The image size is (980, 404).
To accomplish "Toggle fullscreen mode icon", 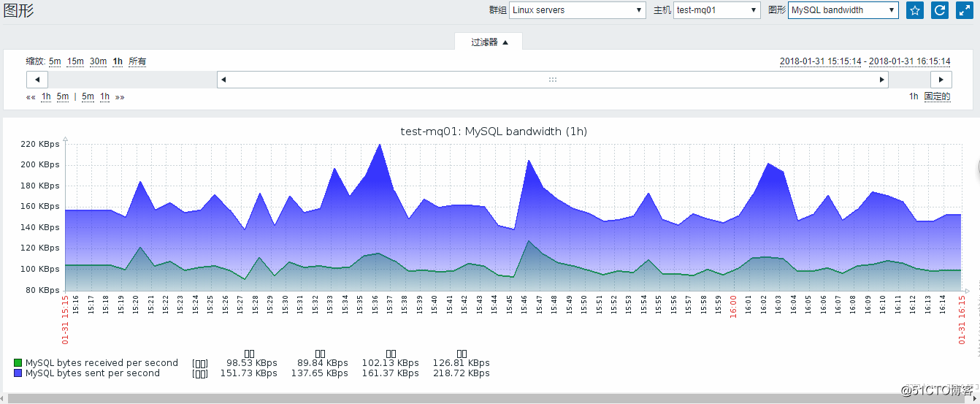I will click(965, 10).
